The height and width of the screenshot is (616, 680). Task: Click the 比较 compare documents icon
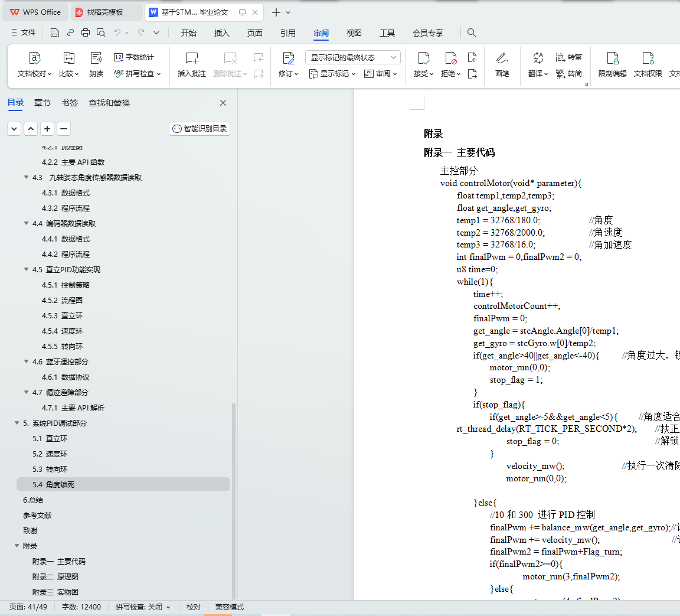pyautogui.click(x=69, y=58)
